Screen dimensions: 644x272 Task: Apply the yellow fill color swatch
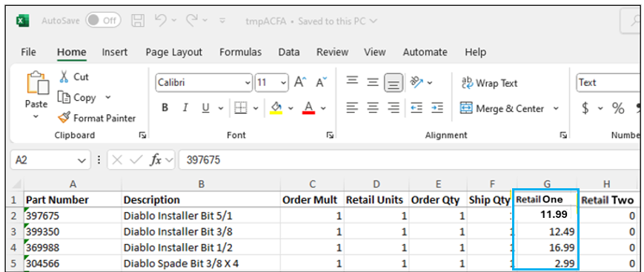click(x=276, y=108)
